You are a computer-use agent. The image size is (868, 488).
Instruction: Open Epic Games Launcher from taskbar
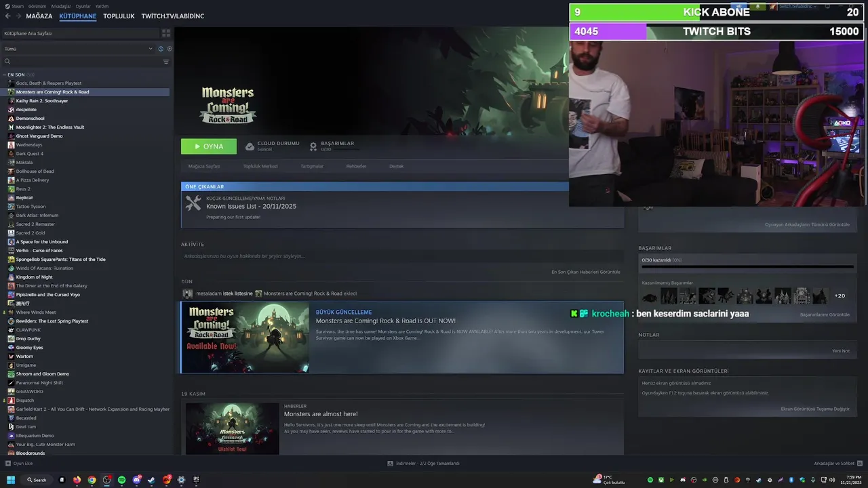coord(196,480)
